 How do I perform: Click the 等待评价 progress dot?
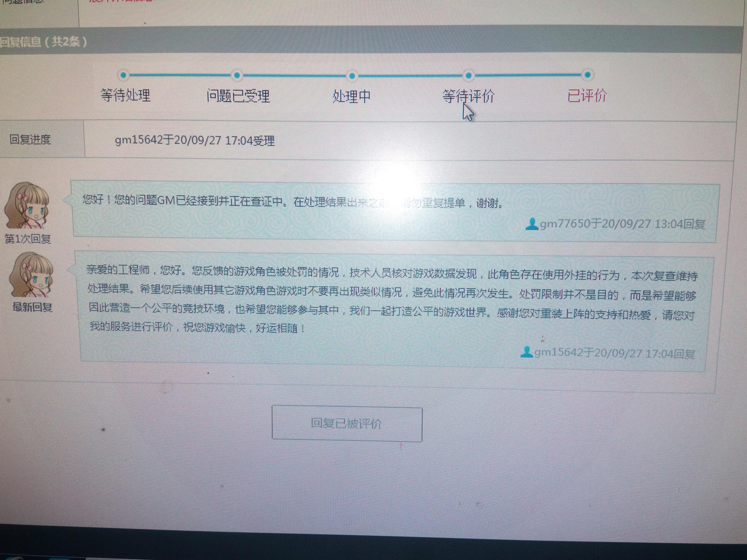click(x=468, y=75)
